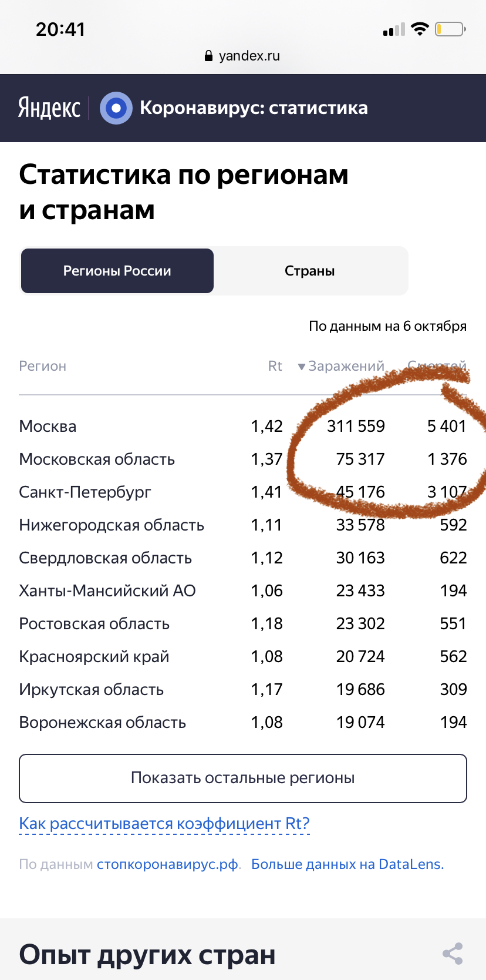Select the Москва row in table

tap(48, 426)
